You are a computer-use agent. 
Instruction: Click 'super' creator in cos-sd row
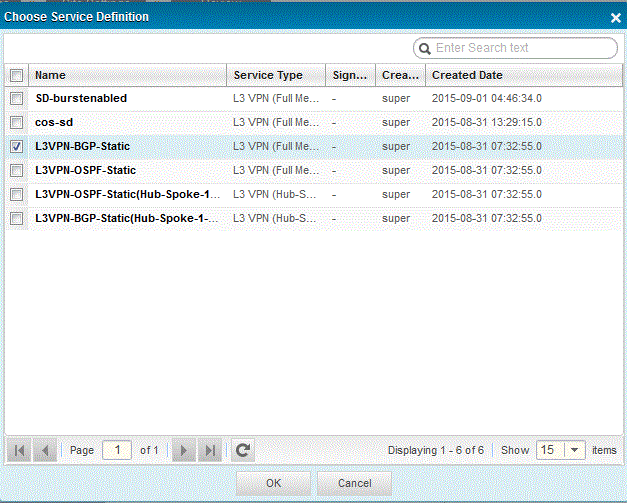396,123
